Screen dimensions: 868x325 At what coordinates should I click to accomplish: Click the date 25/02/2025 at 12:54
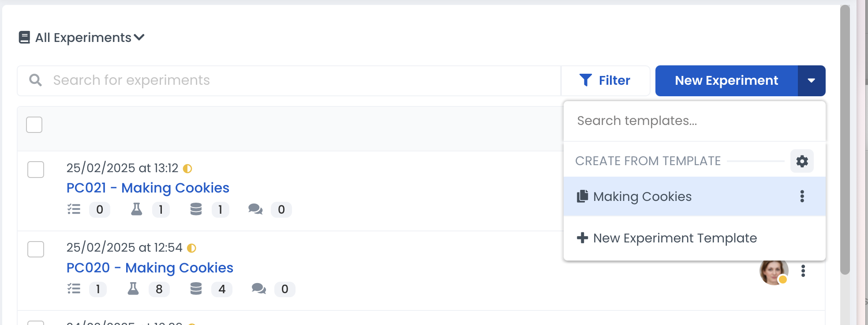point(124,248)
